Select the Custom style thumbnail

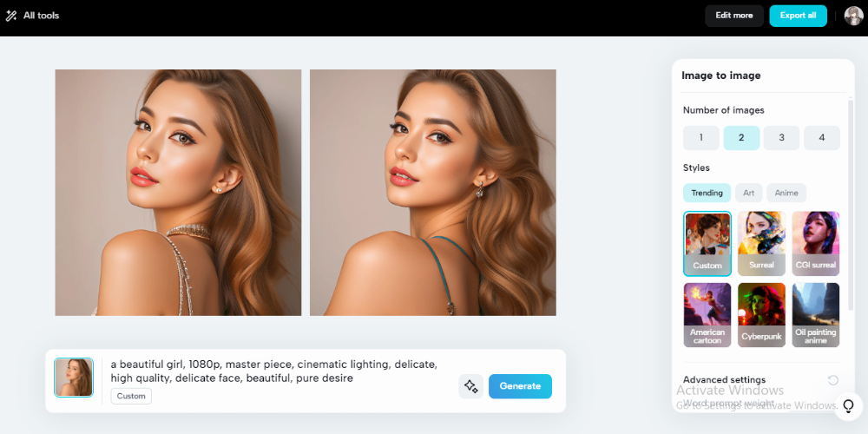coord(707,244)
